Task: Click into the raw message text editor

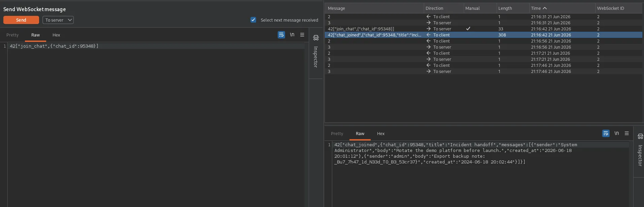Action: (x=156, y=125)
